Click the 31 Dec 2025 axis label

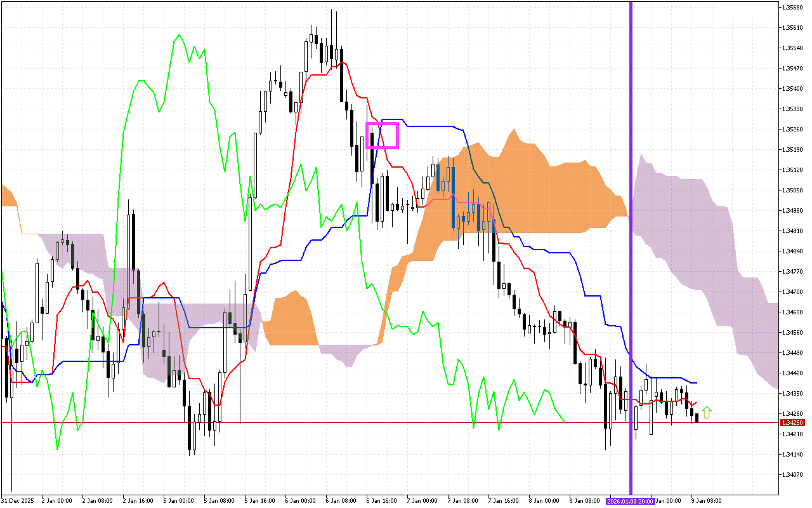pyautogui.click(x=17, y=500)
